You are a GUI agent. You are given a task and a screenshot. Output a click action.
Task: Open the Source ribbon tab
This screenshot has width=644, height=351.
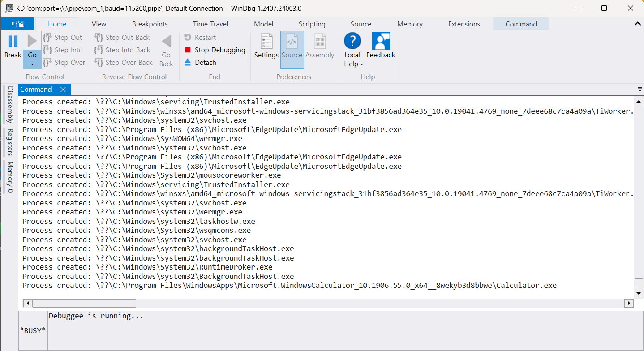361,24
